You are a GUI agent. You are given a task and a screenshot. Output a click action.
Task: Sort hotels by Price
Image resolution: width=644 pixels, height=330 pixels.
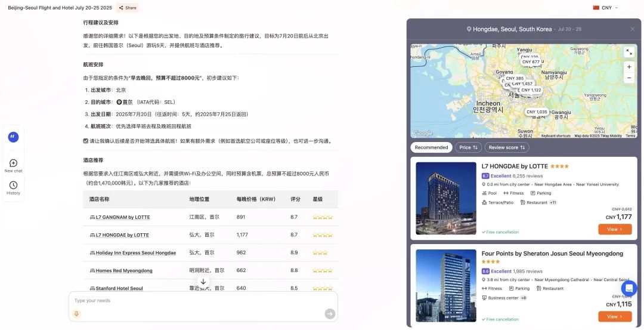468,147
